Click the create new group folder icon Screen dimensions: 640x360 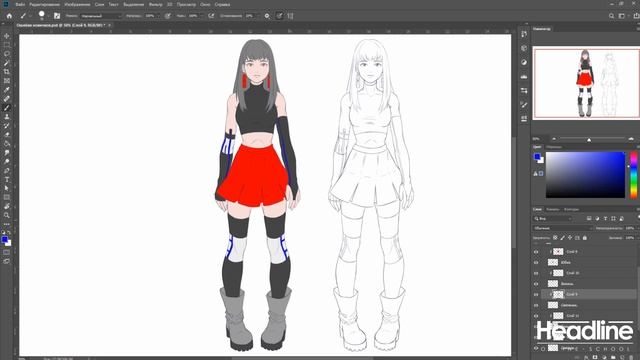[x=613, y=358]
